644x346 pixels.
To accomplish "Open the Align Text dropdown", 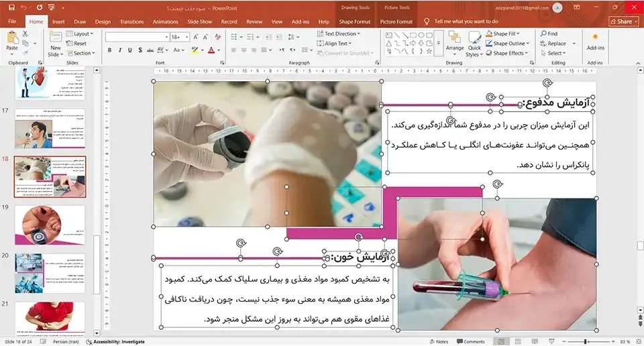I will (x=334, y=43).
